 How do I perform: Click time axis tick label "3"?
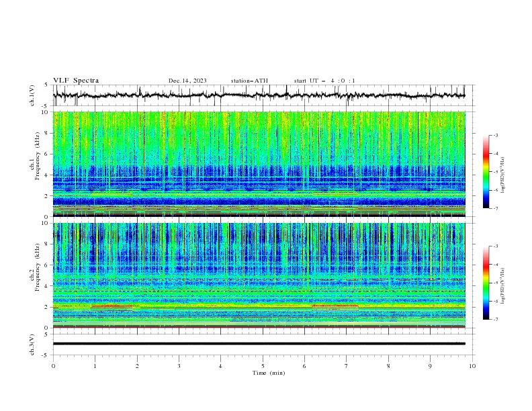click(179, 366)
